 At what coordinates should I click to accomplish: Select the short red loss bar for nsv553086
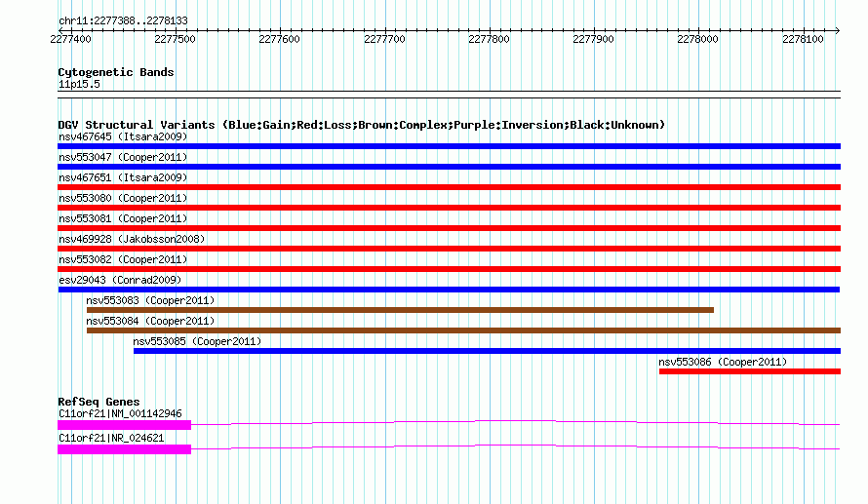coord(750,371)
